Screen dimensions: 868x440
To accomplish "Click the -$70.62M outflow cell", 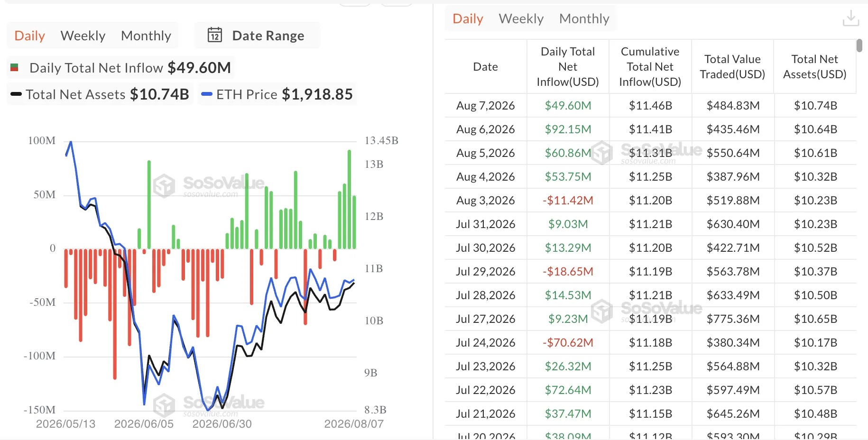I will [568, 342].
